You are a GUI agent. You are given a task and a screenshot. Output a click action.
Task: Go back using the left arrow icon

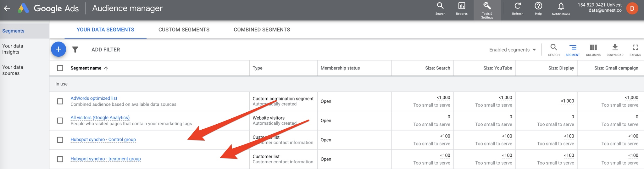point(7,8)
